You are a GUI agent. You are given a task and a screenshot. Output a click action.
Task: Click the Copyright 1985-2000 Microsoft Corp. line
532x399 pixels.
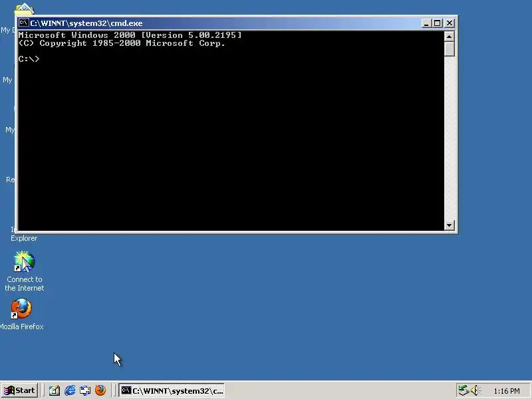(x=122, y=43)
